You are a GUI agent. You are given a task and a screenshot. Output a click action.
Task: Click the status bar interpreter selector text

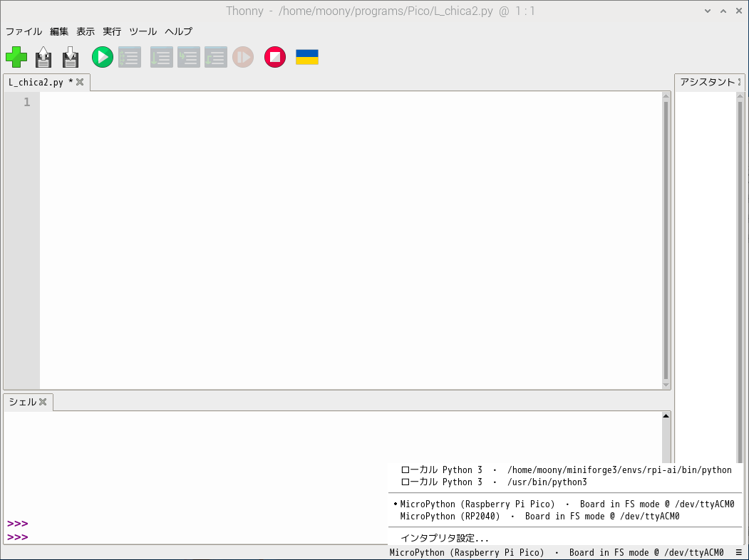click(x=557, y=553)
